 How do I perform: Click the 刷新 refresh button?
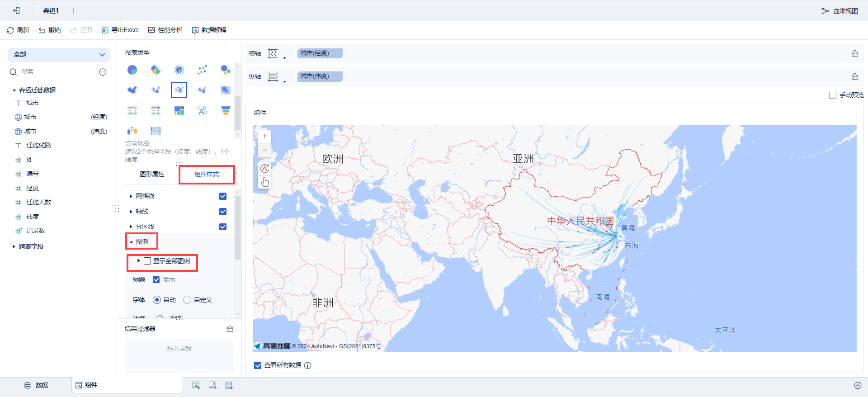point(18,30)
